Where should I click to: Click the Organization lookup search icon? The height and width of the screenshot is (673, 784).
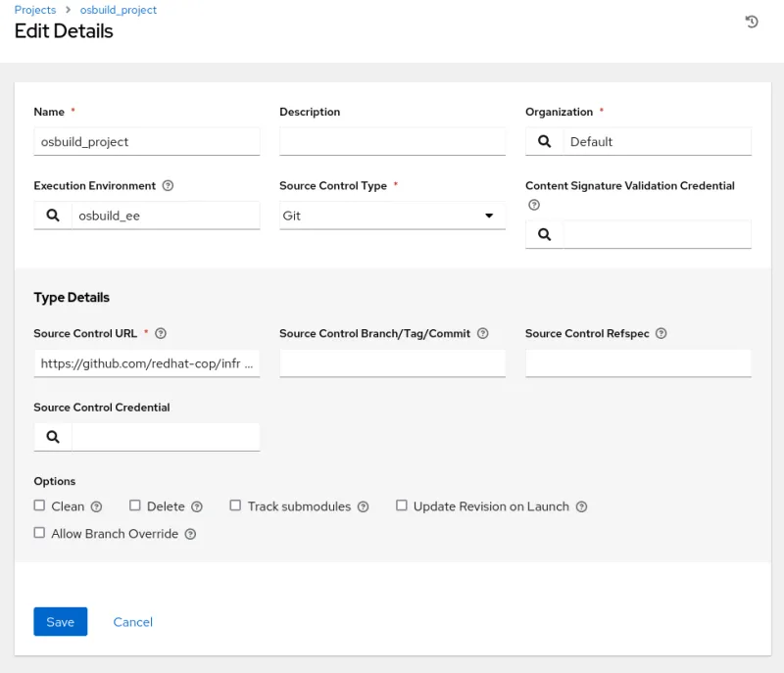point(544,141)
